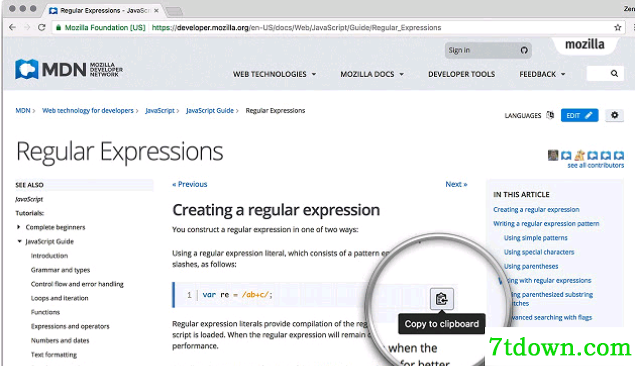Image resolution: width=635 pixels, height=366 pixels.
Task: Reload the page with the refresh icon
Action: pyautogui.click(x=41, y=28)
